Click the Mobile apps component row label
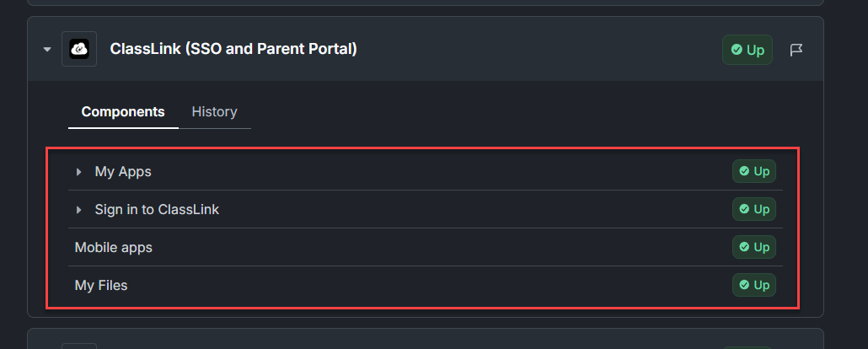This screenshot has width=868, height=349. coord(114,247)
